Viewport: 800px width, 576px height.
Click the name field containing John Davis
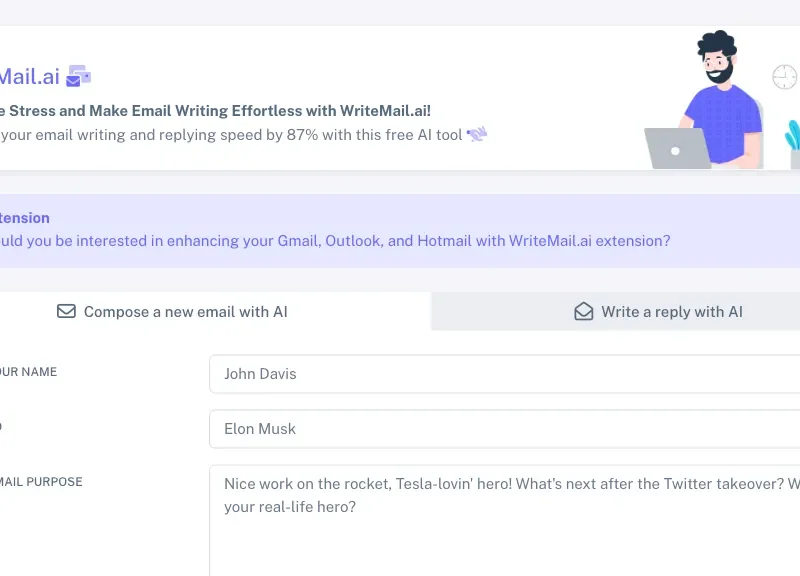tap(500, 373)
